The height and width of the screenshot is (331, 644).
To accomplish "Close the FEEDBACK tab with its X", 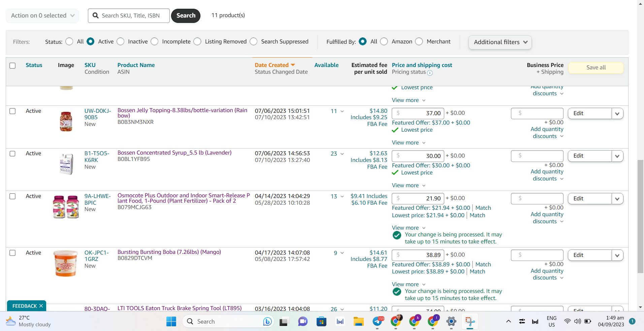I will coord(41,306).
